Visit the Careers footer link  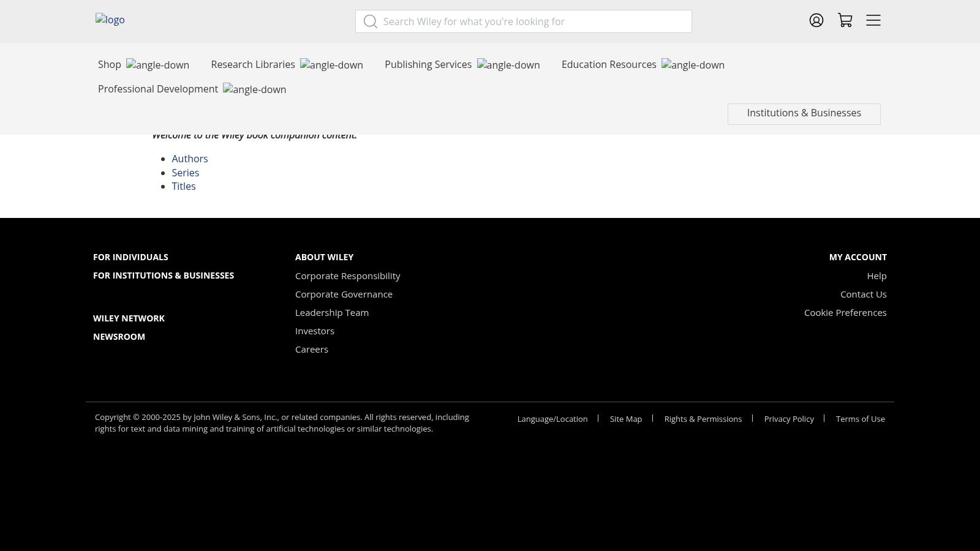(312, 350)
